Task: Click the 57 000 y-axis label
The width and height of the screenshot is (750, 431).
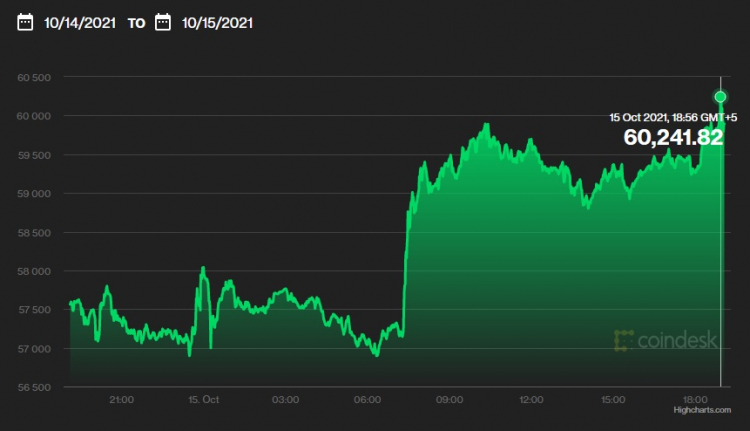Action: (35, 349)
